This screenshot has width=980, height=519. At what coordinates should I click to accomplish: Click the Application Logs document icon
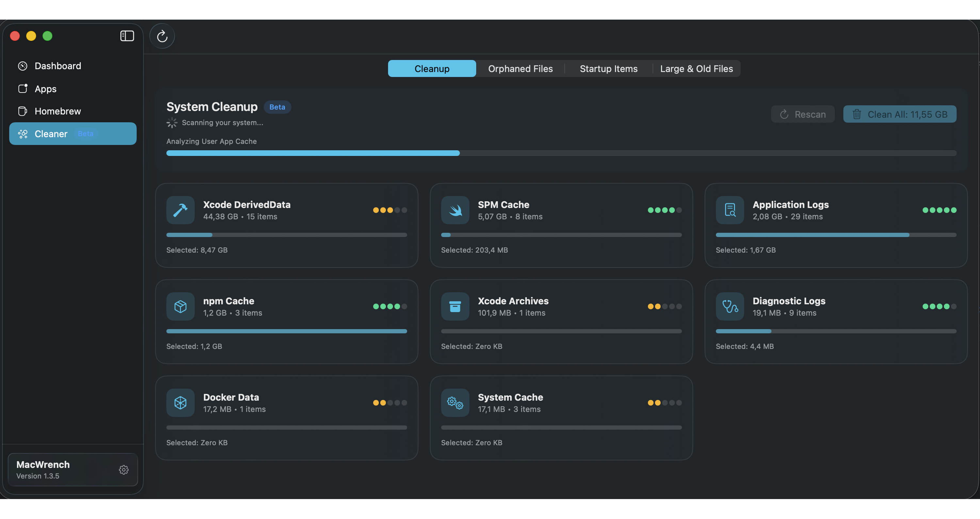click(x=730, y=210)
